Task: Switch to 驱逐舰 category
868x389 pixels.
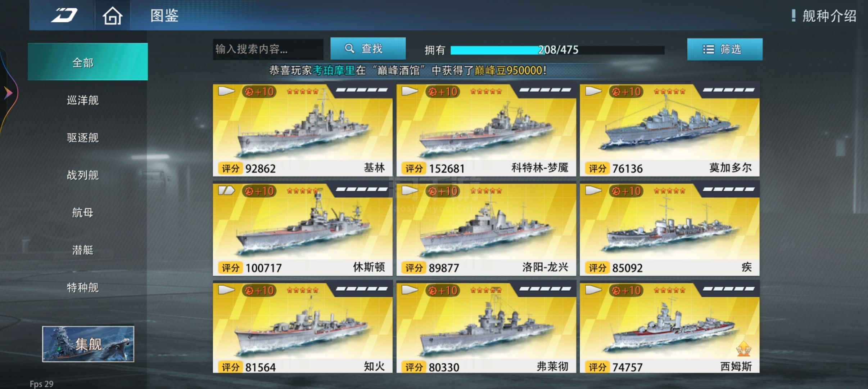Action: [x=83, y=138]
